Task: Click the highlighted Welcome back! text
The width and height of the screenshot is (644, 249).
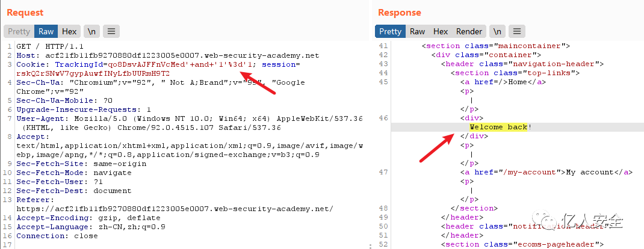Action: click(501, 127)
